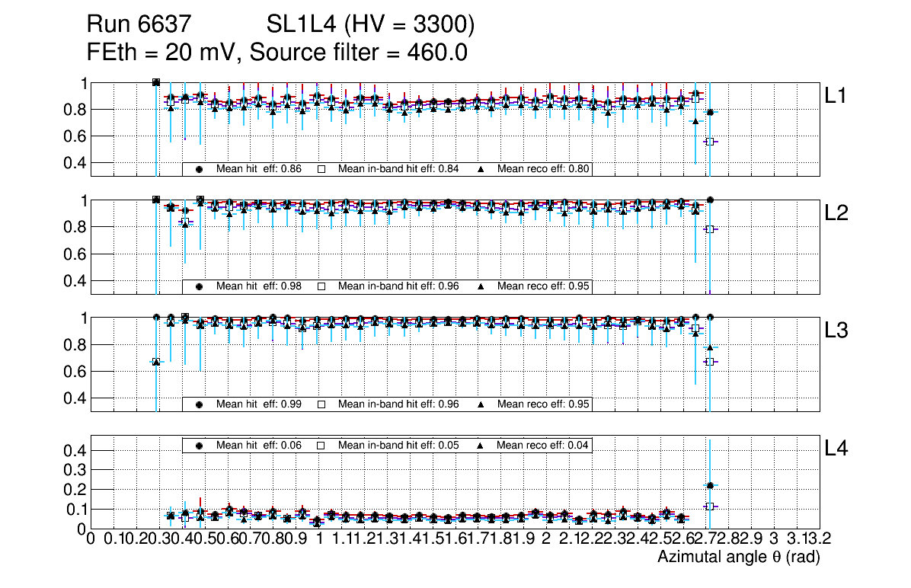The height and width of the screenshot is (588, 911).
Task: Click the L2 panel label
Action: click(x=836, y=213)
